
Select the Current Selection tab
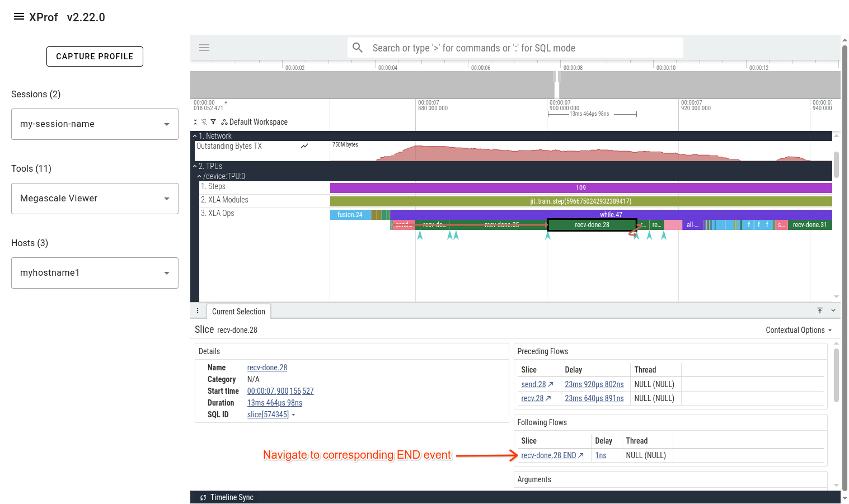tap(238, 311)
